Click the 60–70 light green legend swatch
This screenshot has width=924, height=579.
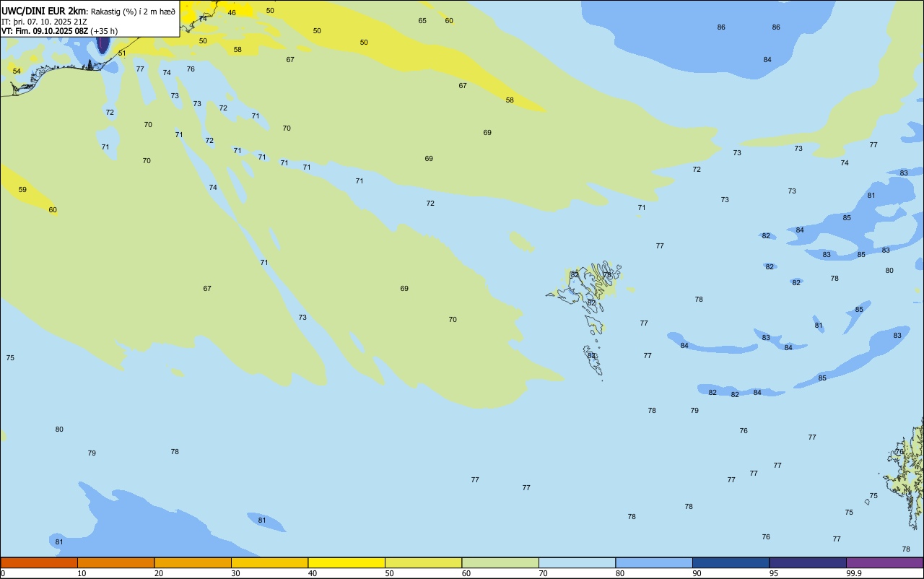pyautogui.click(x=500, y=562)
